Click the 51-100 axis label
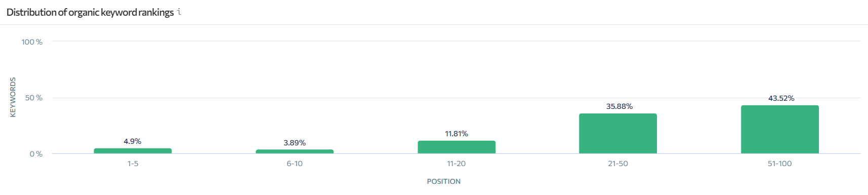The width and height of the screenshot is (868, 195). pos(780,164)
